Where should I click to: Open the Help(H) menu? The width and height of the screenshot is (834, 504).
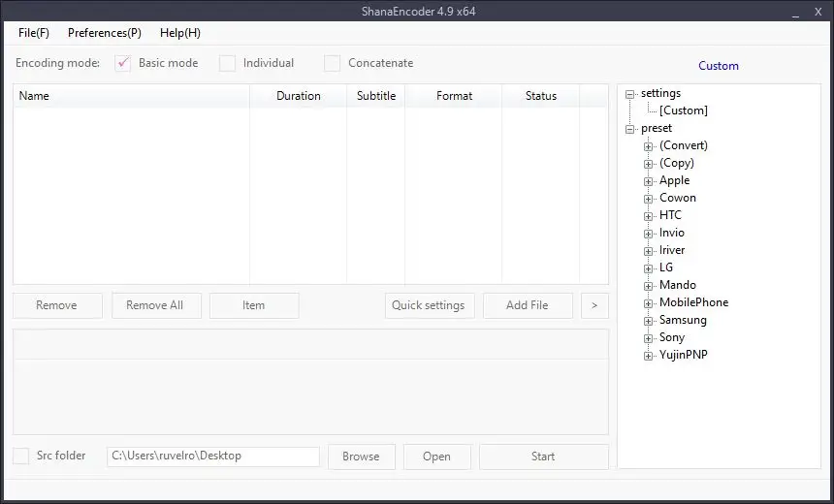(x=179, y=33)
